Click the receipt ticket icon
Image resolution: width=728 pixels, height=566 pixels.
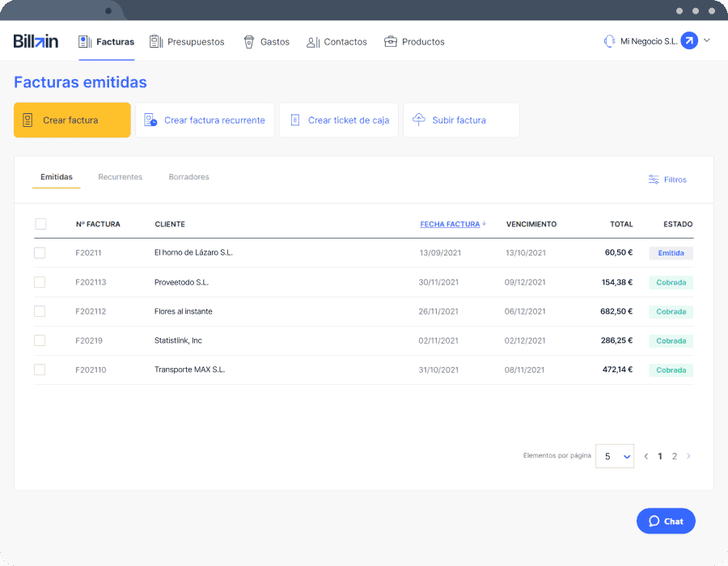[x=294, y=120]
